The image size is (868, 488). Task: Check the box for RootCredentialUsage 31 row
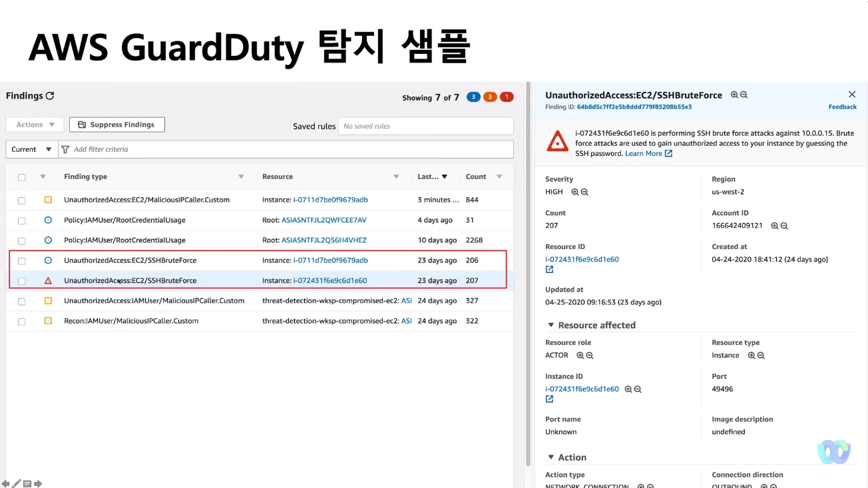22,220
